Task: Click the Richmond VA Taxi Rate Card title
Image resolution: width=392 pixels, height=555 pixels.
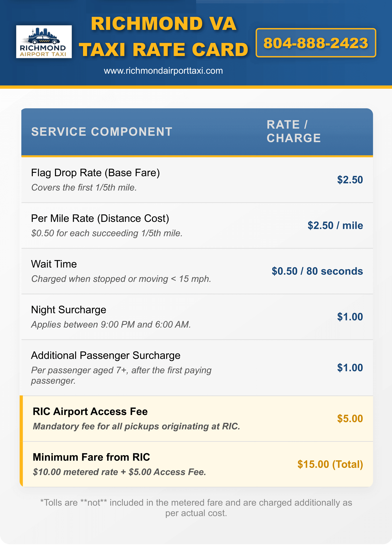Action: 164,37
